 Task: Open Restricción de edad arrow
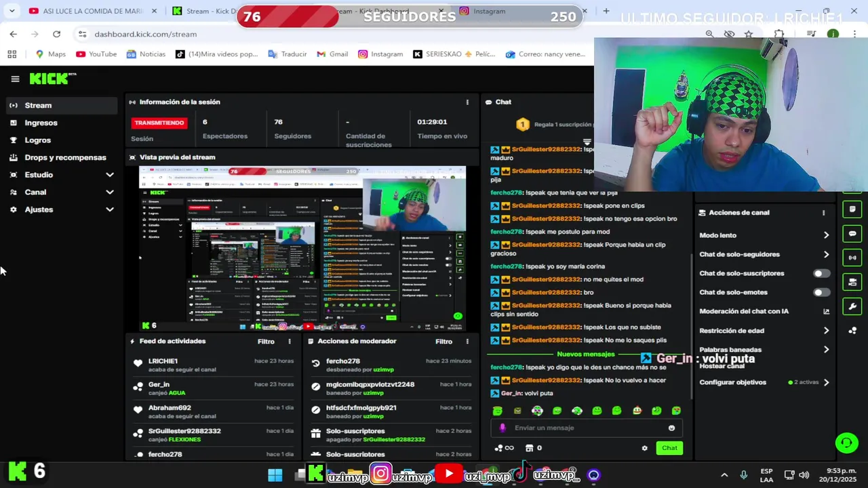pyautogui.click(x=826, y=331)
